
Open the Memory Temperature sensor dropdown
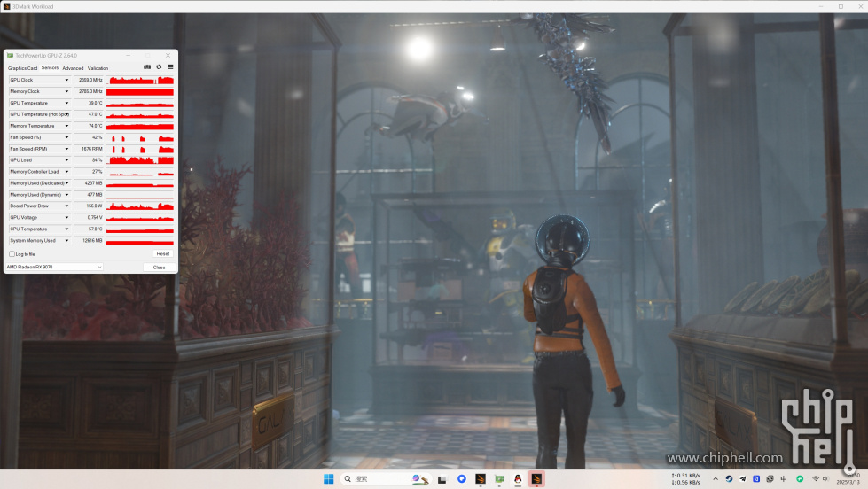(x=67, y=126)
